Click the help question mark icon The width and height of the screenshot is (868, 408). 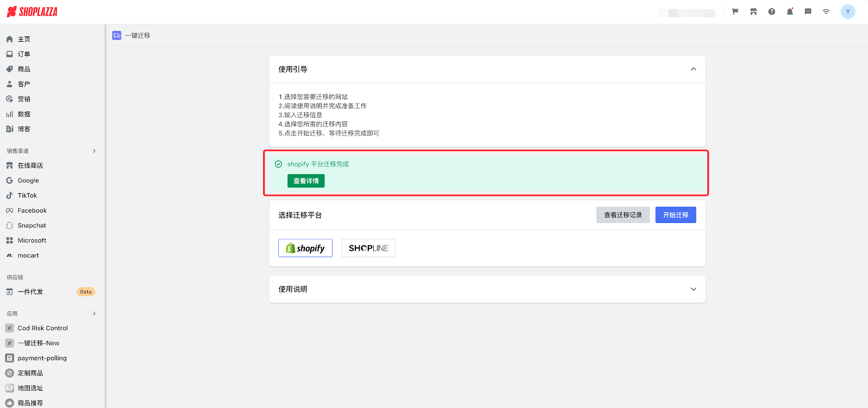(771, 12)
